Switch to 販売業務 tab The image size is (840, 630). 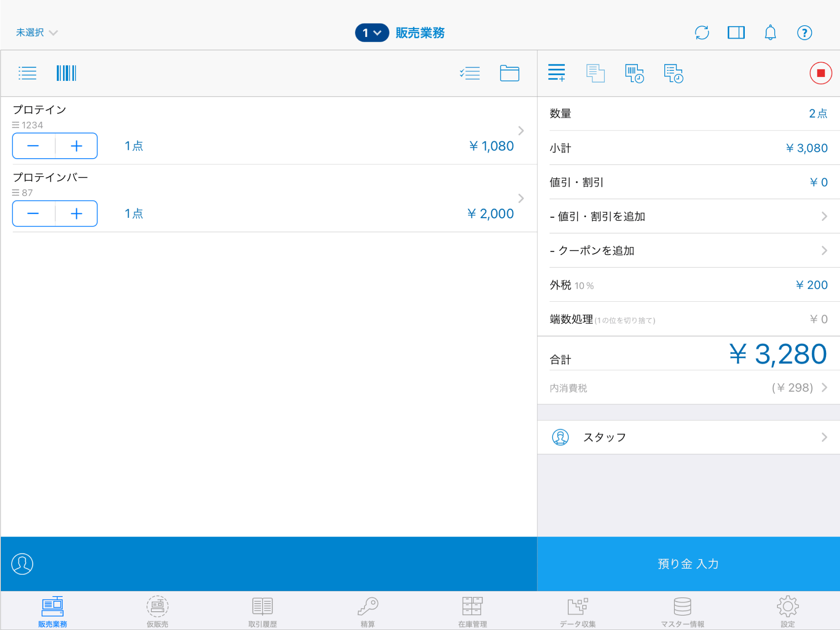[53, 611]
